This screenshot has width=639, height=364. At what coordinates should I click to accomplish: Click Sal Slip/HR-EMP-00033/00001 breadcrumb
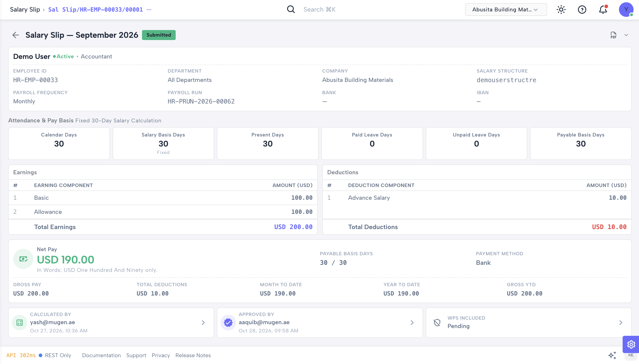(96, 10)
